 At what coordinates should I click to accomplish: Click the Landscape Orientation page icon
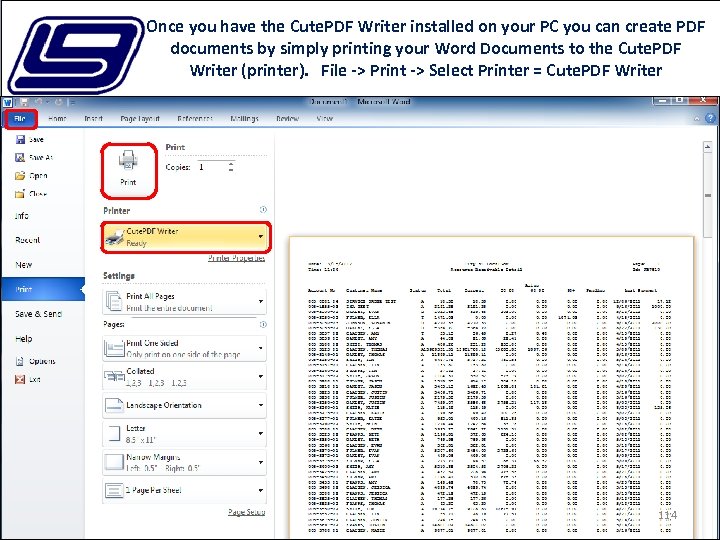tap(114, 405)
